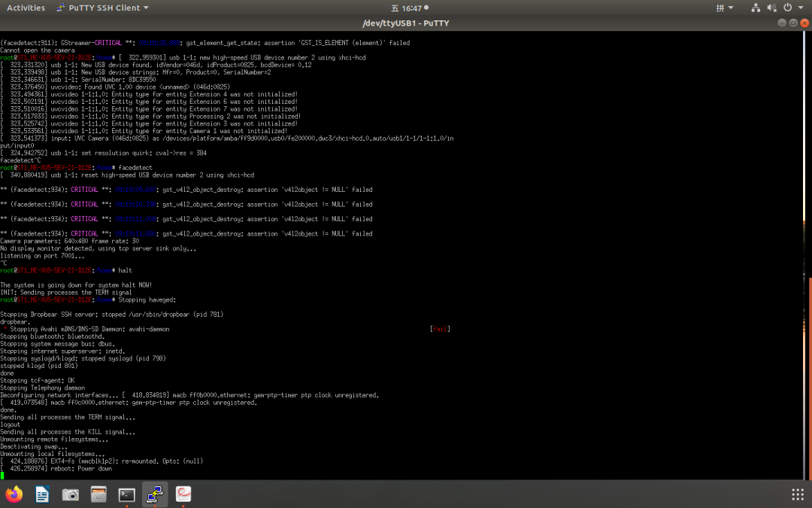This screenshot has height=508, width=812.
Task: Open the PuTTY SSH Client menu label
Action: 104,8
